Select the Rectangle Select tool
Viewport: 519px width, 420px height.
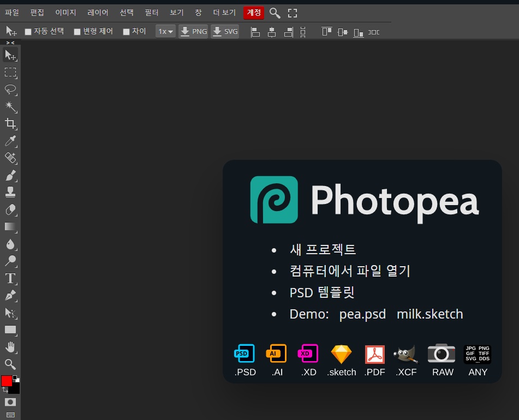pyautogui.click(x=10, y=73)
